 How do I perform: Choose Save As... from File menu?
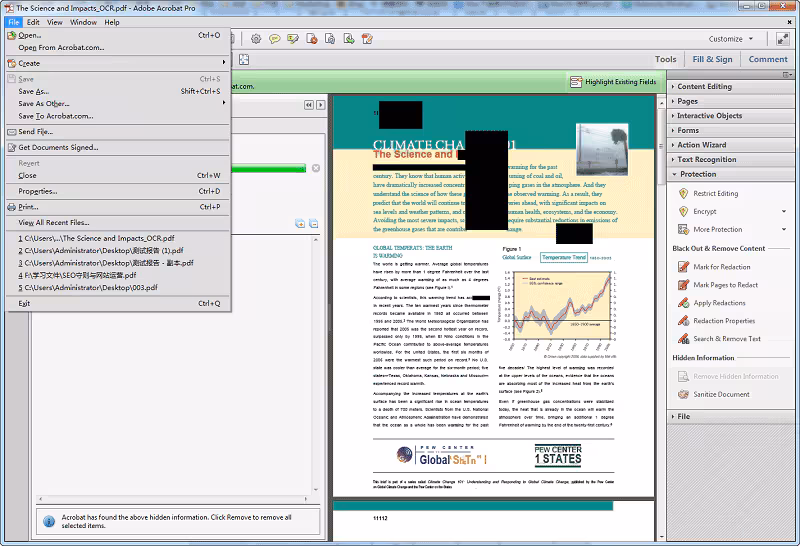coord(117,91)
